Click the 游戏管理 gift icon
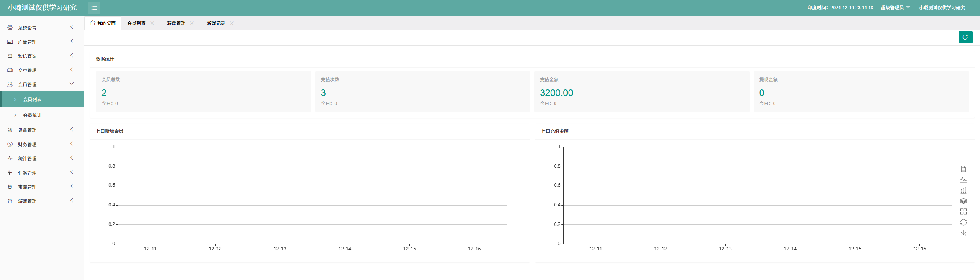This screenshot has height=280, width=980. point(10,201)
